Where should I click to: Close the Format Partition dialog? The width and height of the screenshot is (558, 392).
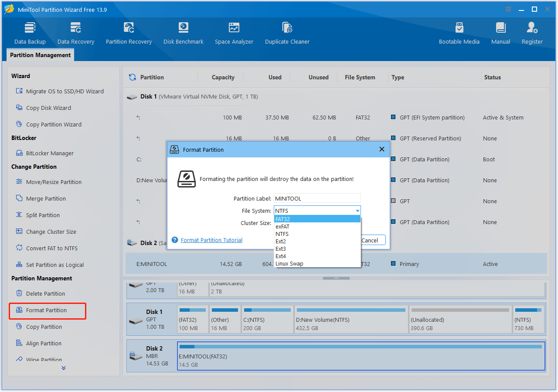382,149
